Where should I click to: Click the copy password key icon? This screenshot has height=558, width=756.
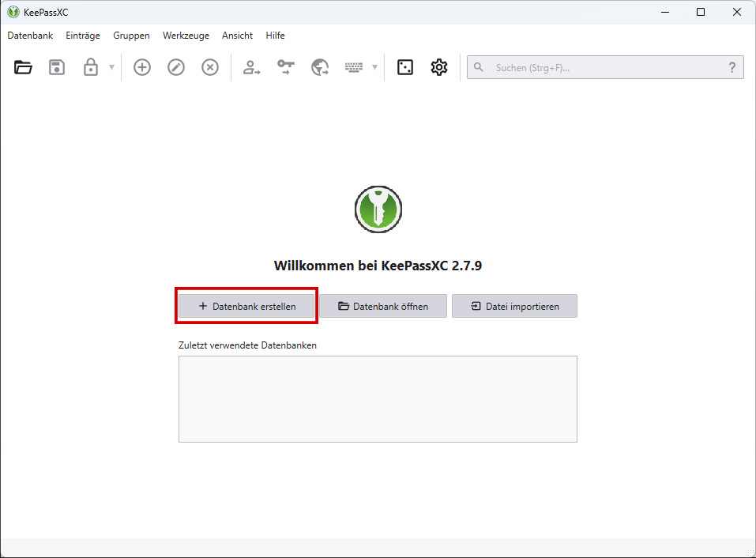click(286, 68)
